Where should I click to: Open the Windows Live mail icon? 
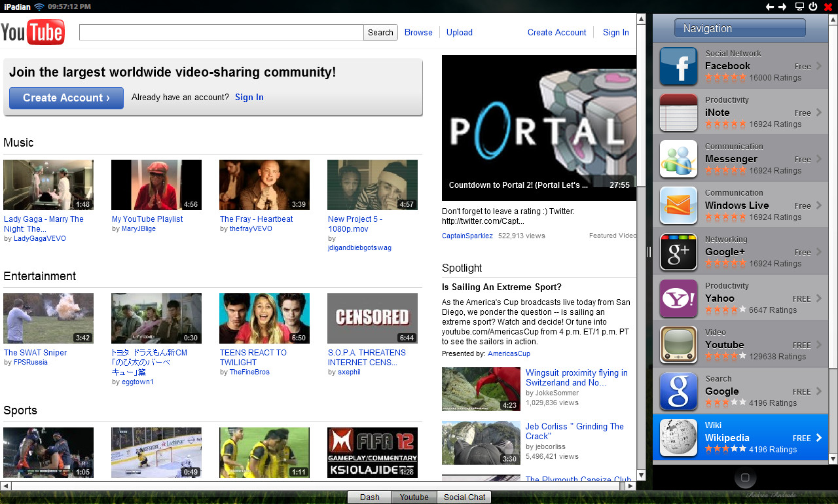pyautogui.click(x=678, y=206)
